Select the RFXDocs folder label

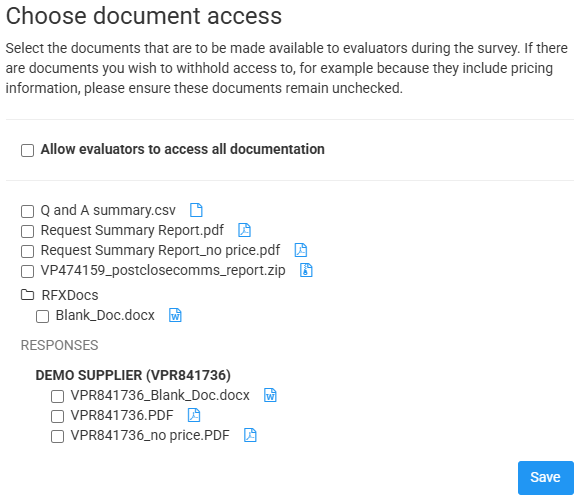pos(70,295)
